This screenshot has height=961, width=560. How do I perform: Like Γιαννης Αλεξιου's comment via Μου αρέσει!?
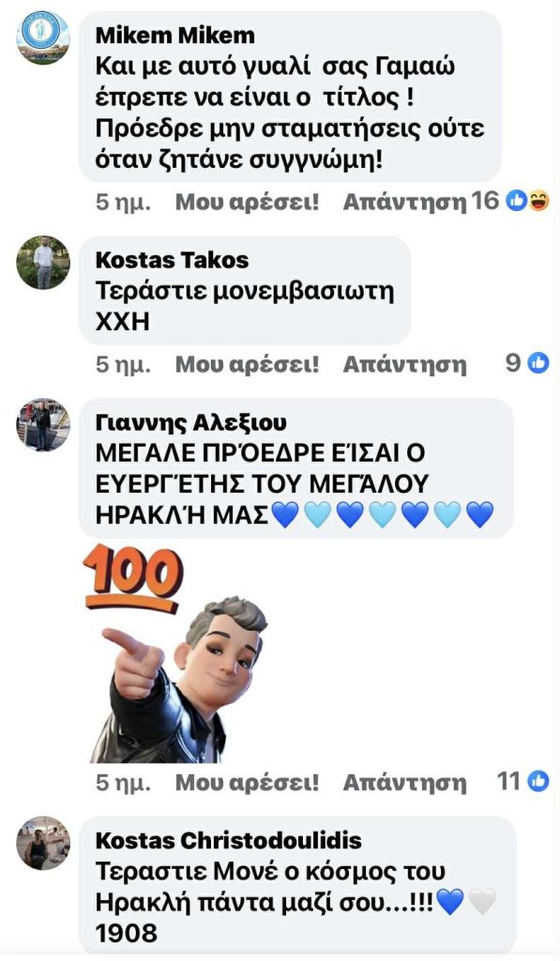pos(247,782)
